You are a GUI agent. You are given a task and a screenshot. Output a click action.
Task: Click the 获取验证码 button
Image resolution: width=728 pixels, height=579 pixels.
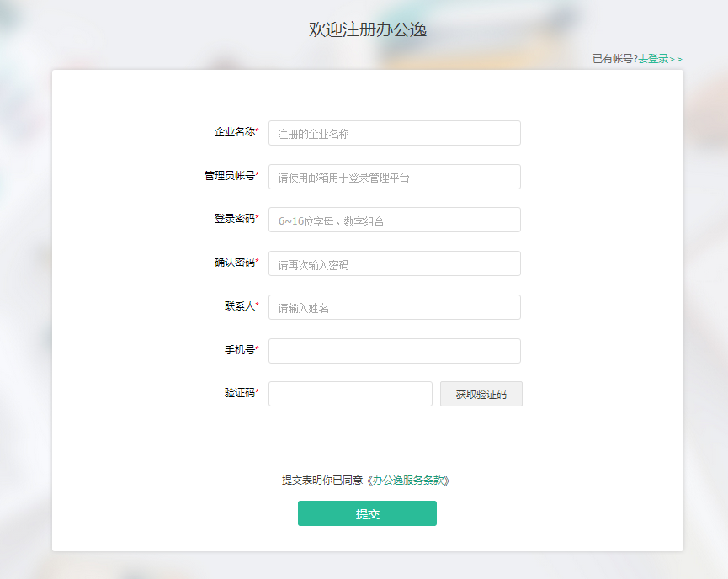pos(481,394)
